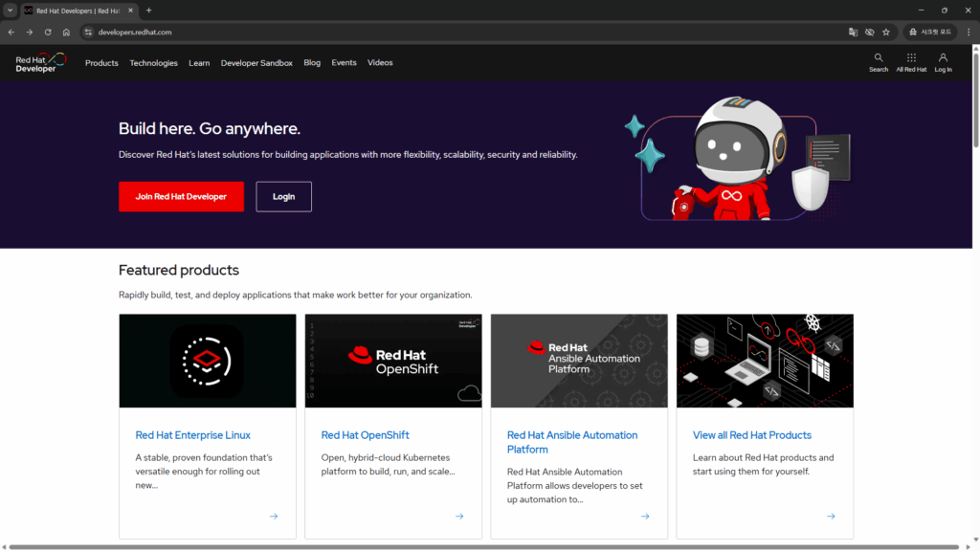Expand the Technologies navigation menu
This screenshot has width=980, height=551.
[153, 63]
